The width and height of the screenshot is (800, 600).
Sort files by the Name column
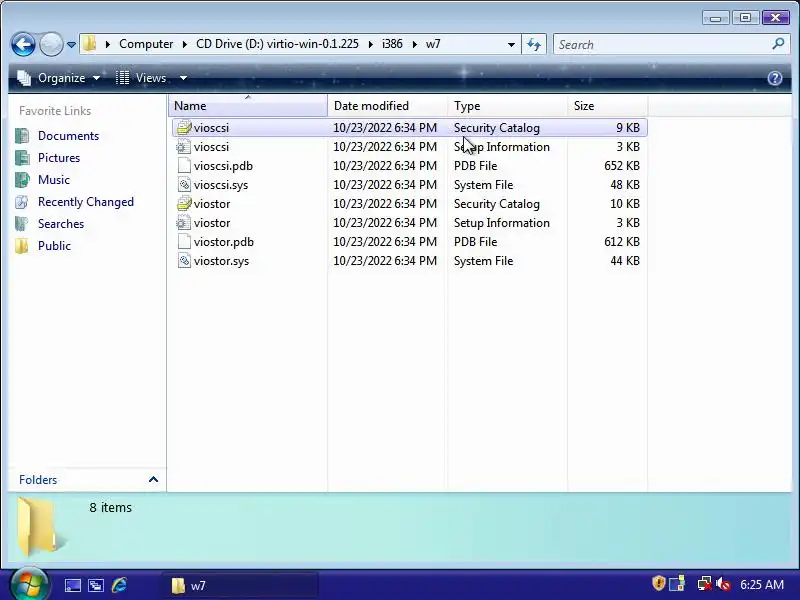248,106
